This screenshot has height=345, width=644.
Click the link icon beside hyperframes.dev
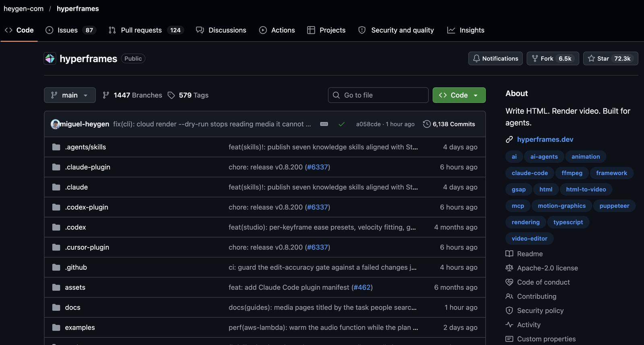pyautogui.click(x=509, y=139)
